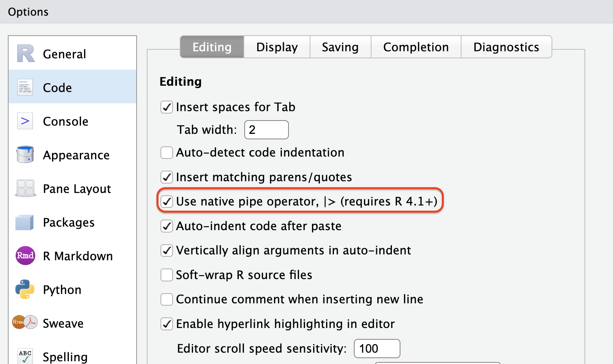Select the Packages cube icon
Screen dimensions: 613x364
(x=25, y=222)
